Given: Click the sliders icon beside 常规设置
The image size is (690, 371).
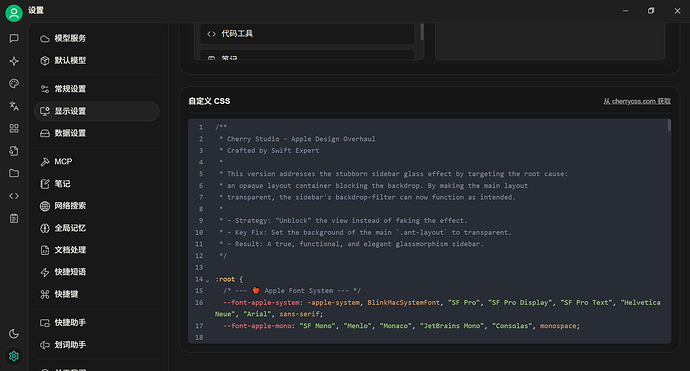Looking at the screenshot, I should tap(45, 89).
